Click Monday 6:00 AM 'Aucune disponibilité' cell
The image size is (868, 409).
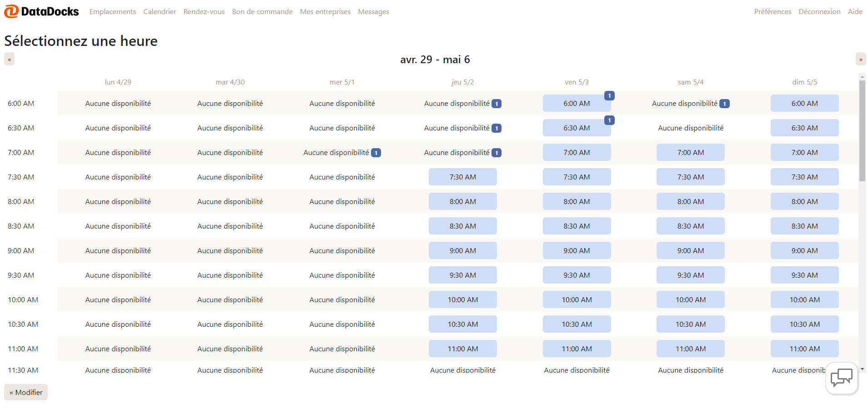118,104
